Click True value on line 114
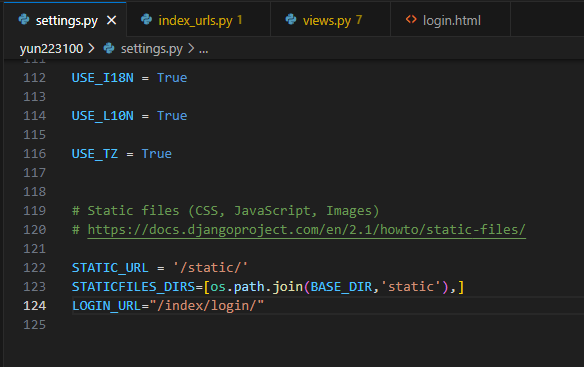This screenshot has width=584, height=367. (x=172, y=116)
